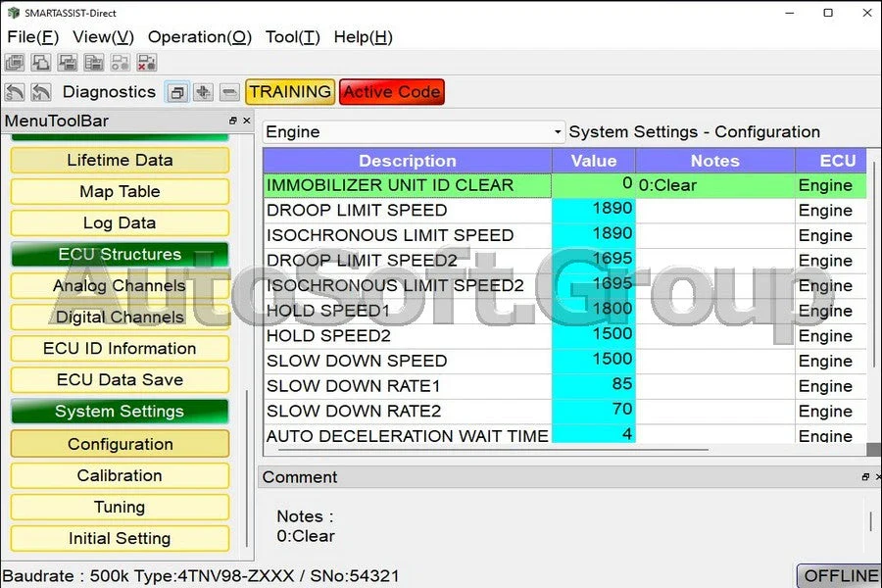Click the second overlapping-windows toolbar icon

[x=41, y=63]
